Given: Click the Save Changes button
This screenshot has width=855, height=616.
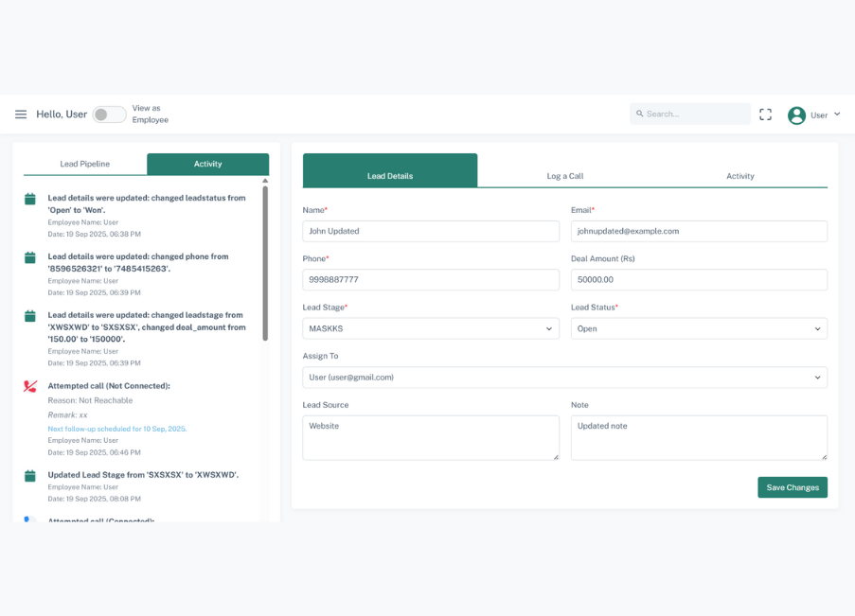Looking at the screenshot, I should click(792, 486).
